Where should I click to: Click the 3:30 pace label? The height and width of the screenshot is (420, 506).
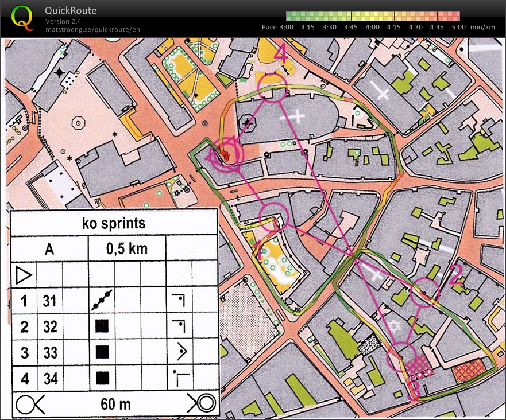coord(330,27)
